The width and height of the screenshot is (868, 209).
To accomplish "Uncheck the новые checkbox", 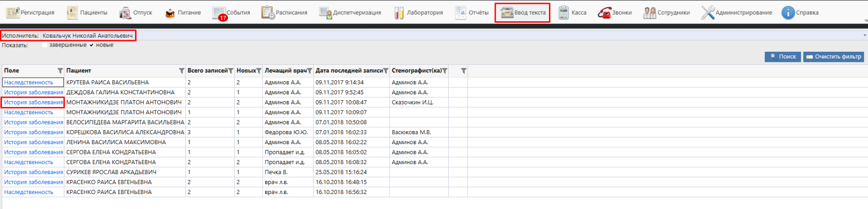I will click(x=91, y=45).
